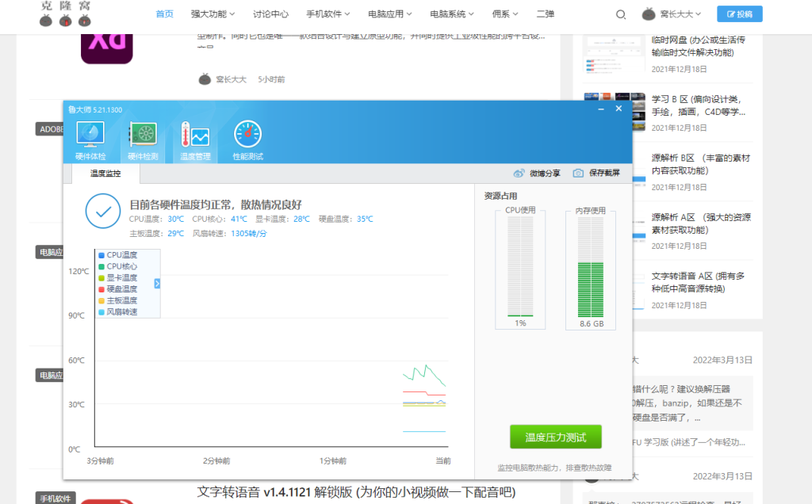This screenshot has width=812, height=504.
Task: Toggle the 风扇转速 chart series
Action: point(118,312)
